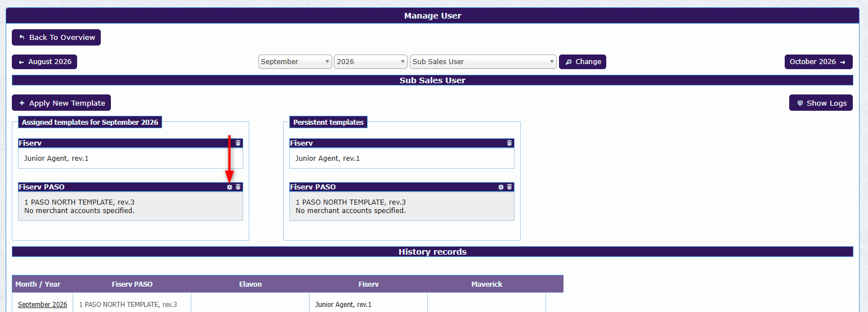Delete assigned Fiserv PASO template via trash icon

(x=238, y=187)
